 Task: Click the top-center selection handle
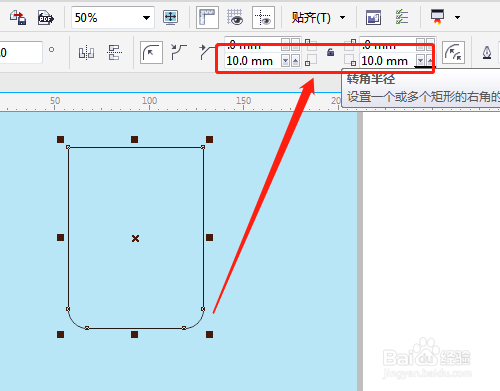click(134, 139)
